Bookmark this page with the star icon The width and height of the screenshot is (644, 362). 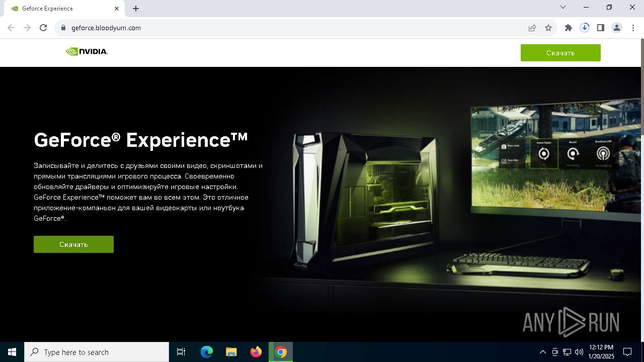pyautogui.click(x=548, y=28)
